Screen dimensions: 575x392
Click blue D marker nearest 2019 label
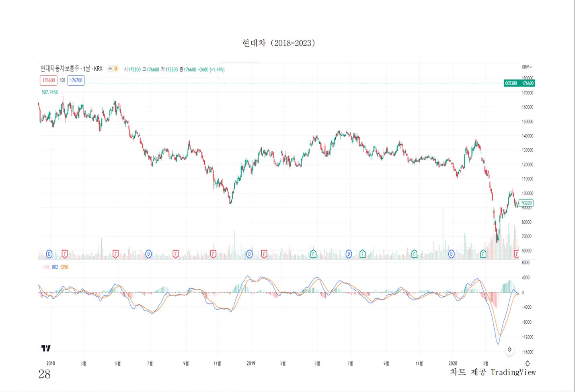pos(249,254)
